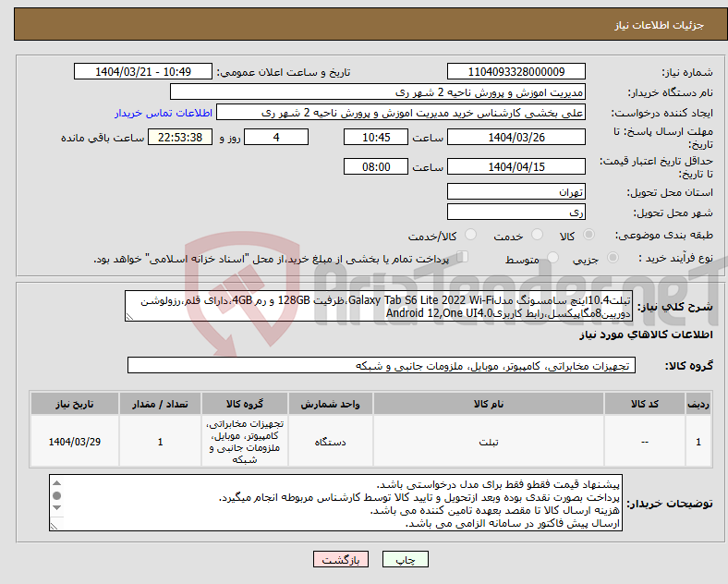
Task: Click the resize handle of description box
Action: [x=129, y=317]
